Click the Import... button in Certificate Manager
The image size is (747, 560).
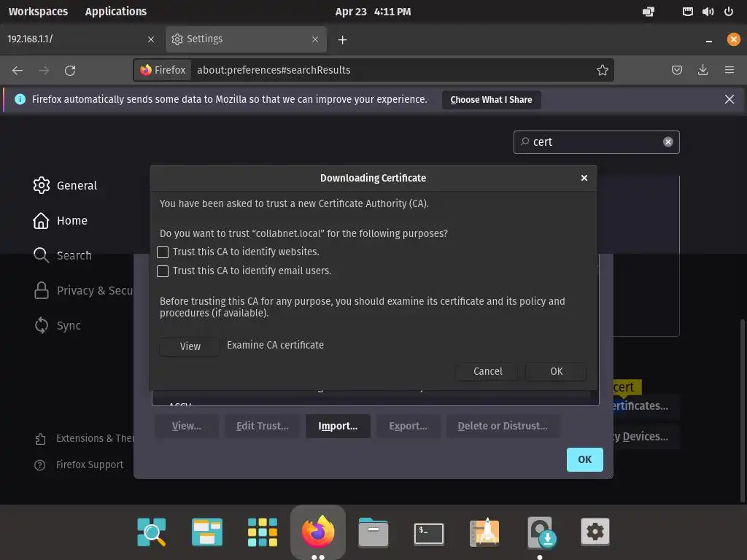338,426
